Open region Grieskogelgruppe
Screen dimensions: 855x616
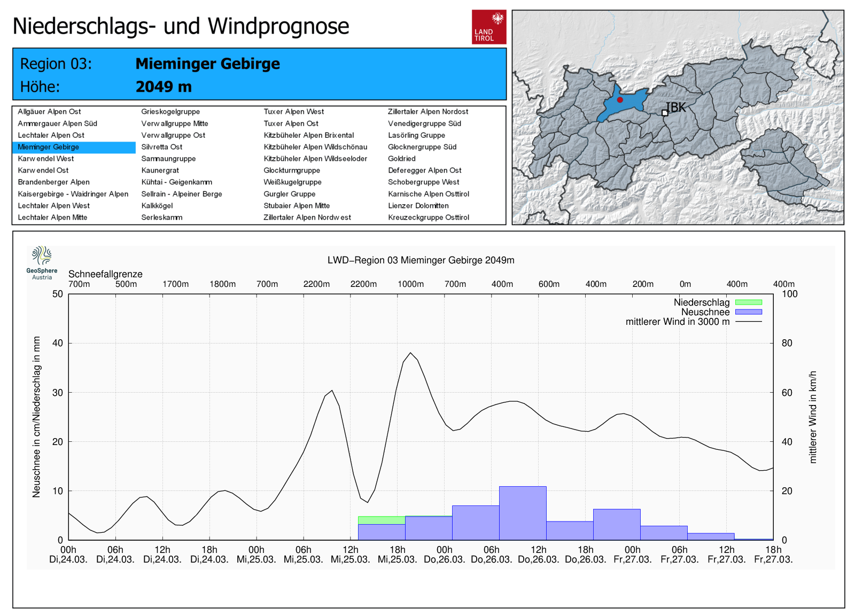[x=170, y=112]
